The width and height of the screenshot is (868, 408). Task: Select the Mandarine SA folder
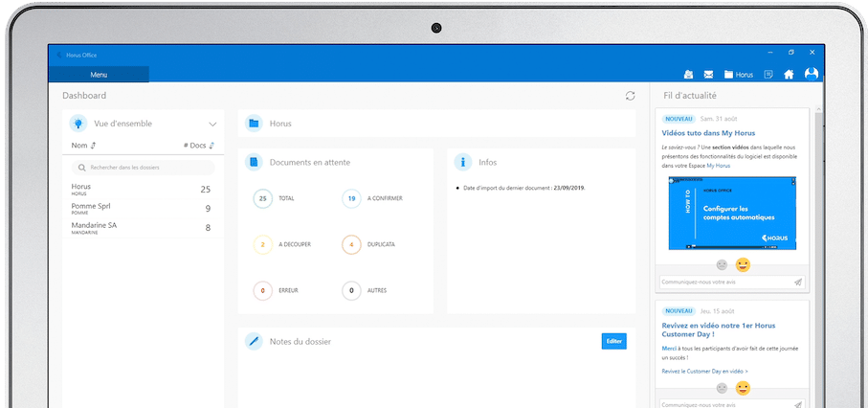(143, 228)
